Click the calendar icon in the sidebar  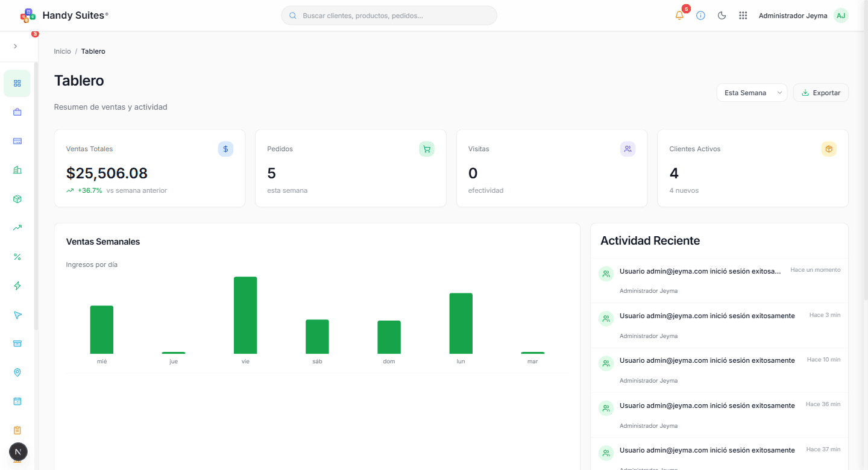tap(17, 401)
